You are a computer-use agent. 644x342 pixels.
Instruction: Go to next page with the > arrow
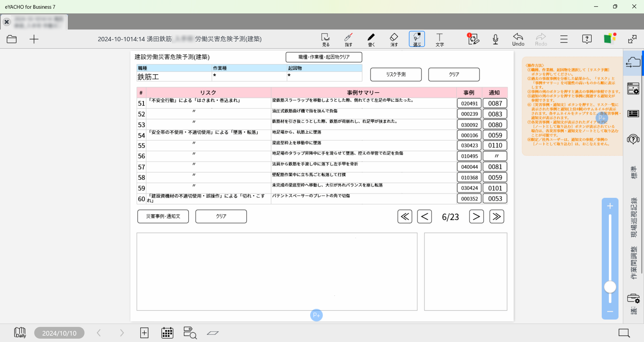point(476,216)
